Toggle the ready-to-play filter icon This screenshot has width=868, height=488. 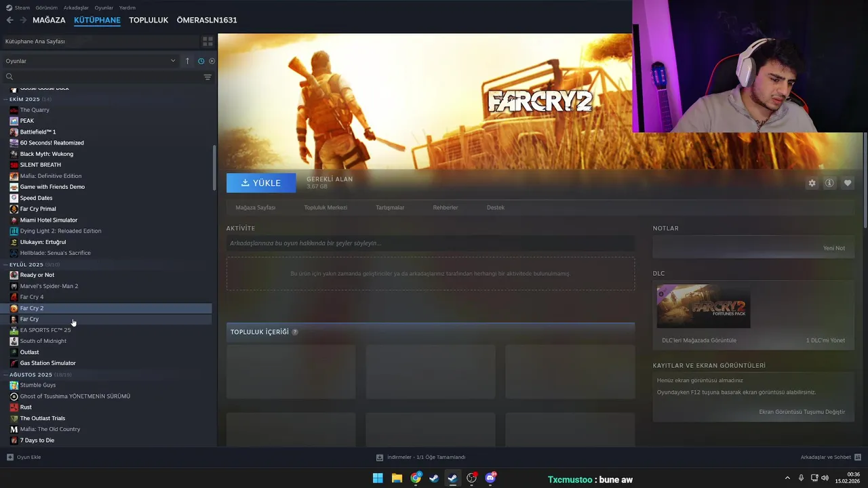[x=212, y=61]
